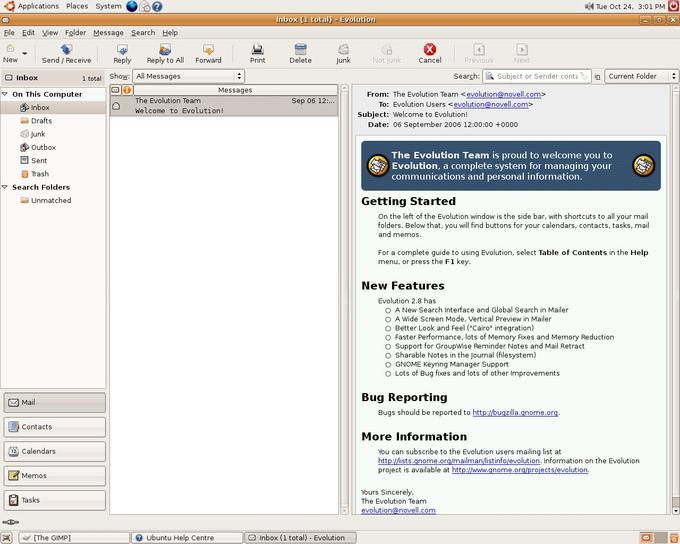The height and width of the screenshot is (544, 680).
Task: Switch to the Memos component
Action: pyautogui.click(x=55, y=476)
